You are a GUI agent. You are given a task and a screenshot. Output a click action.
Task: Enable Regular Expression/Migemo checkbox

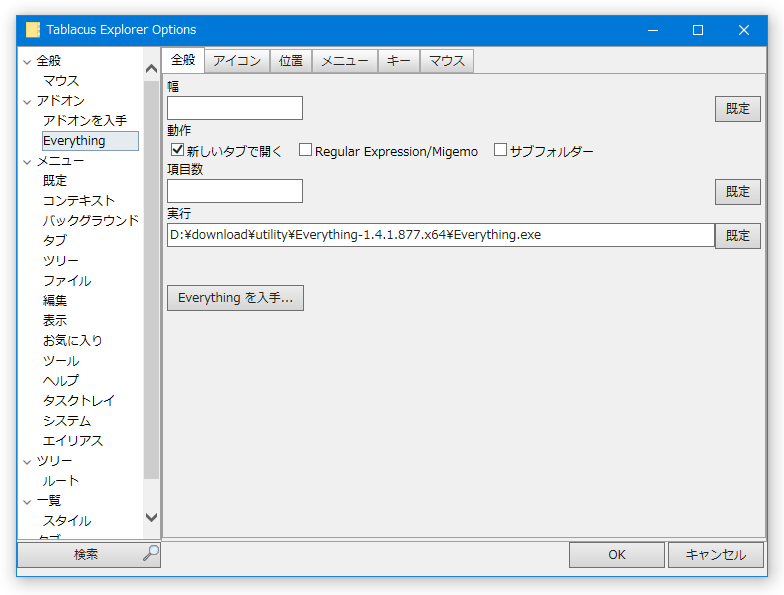305,150
